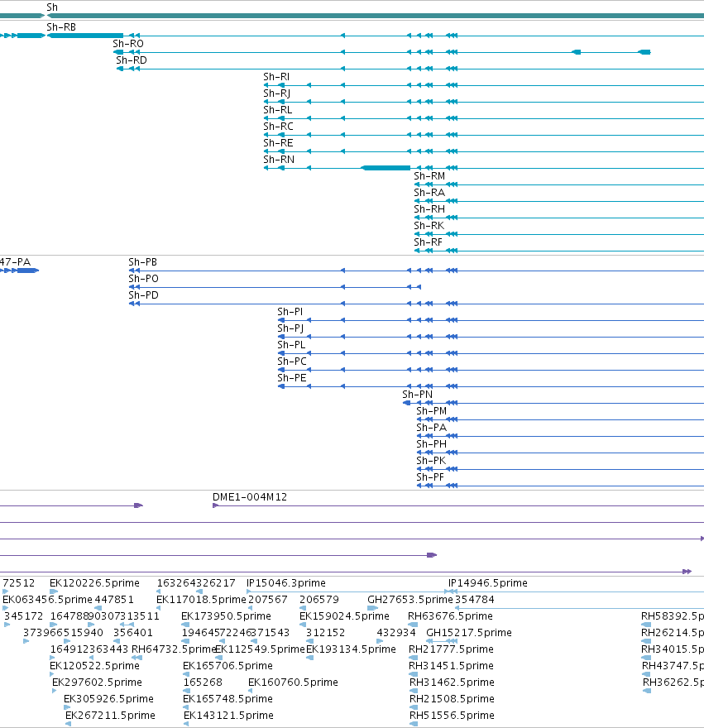Click the 312152 EST label
The width and height of the screenshot is (704, 728).
(326, 633)
